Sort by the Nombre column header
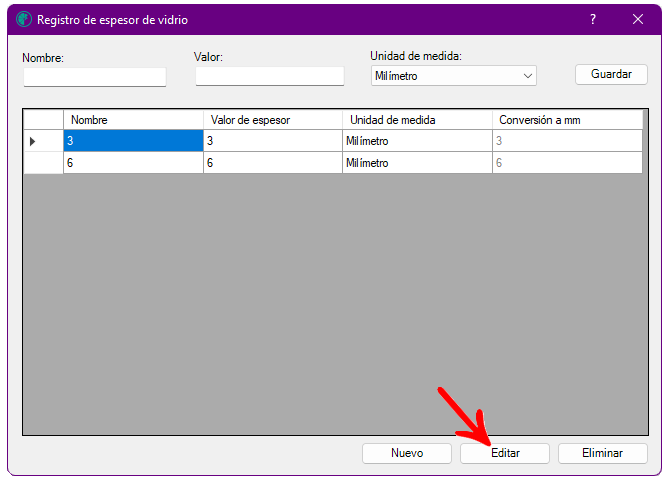 pyautogui.click(x=133, y=120)
